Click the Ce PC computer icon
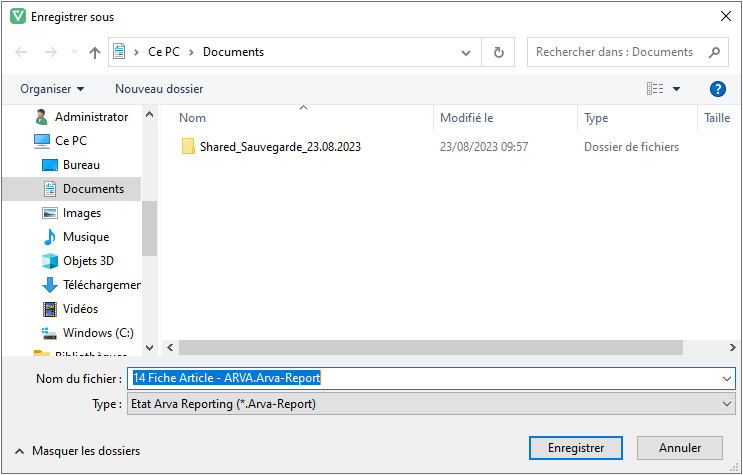This screenshot has width=743, height=475. click(x=42, y=141)
